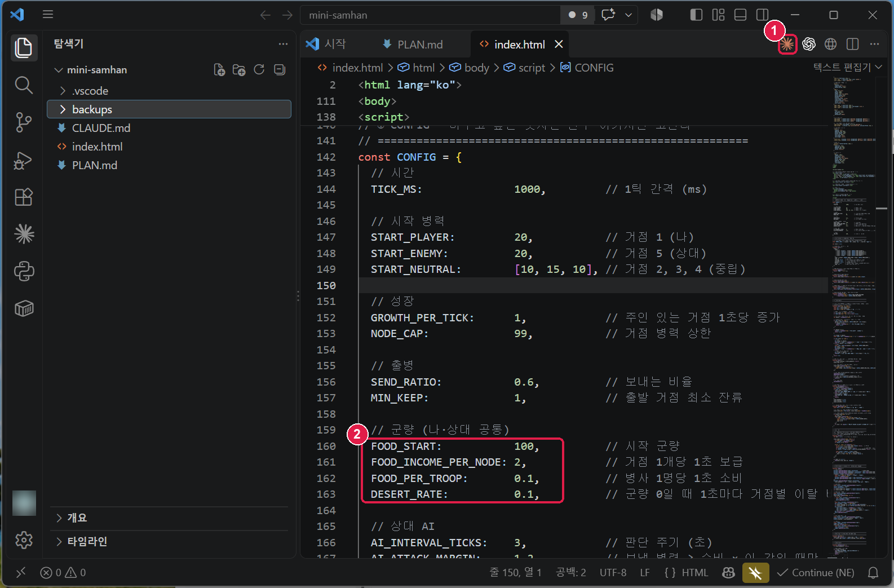Change the LF end of line sequence
This screenshot has height=588, width=894.
[645, 573]
